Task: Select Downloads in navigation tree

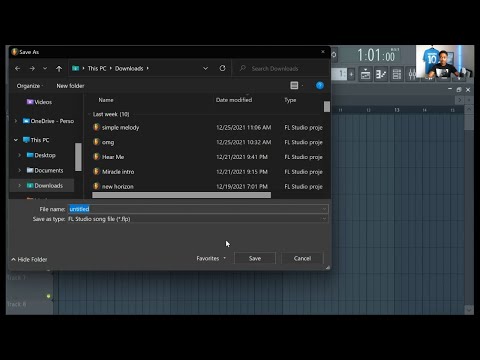Action: point(45,185)
